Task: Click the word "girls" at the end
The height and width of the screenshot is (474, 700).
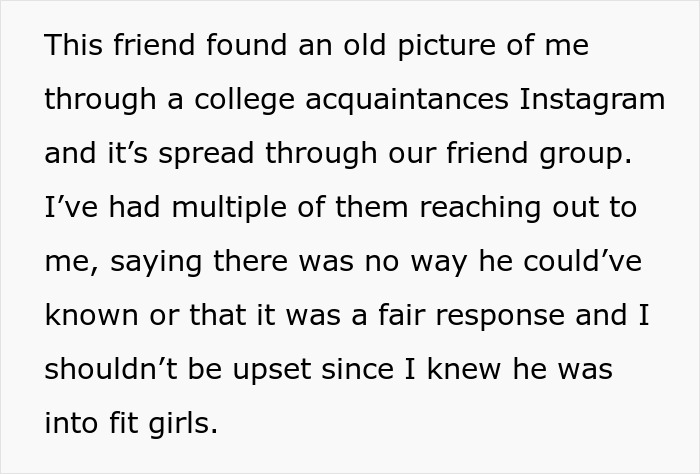Action: tap(181, 424)
